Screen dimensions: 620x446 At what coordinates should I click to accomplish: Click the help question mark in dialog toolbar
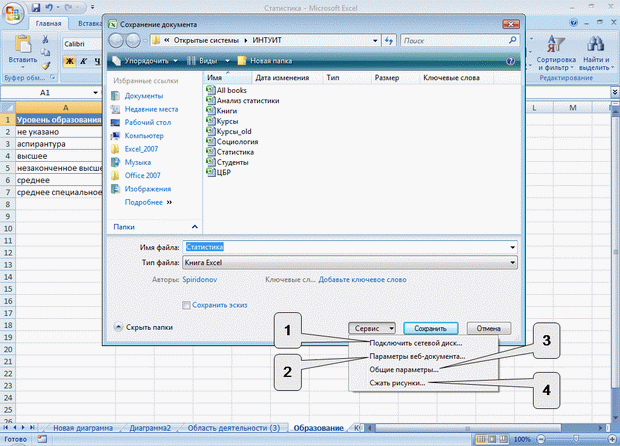(x=510, y=61)
